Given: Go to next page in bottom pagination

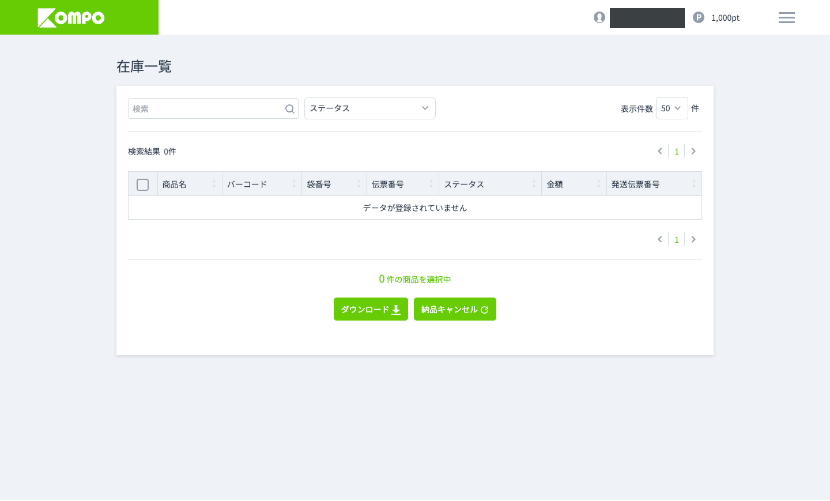Looking at the screenshot, I should [693, 239].
